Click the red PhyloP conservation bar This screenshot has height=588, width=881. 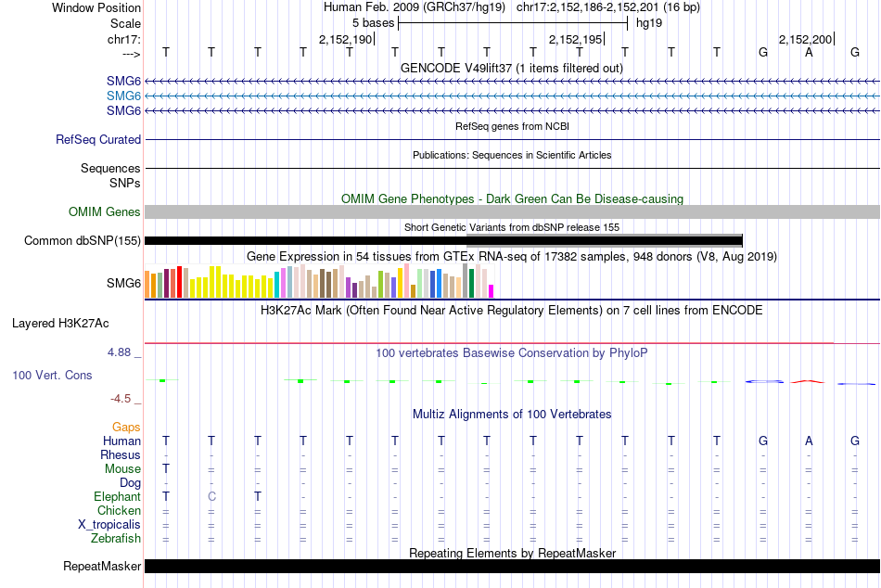(808, 382)
